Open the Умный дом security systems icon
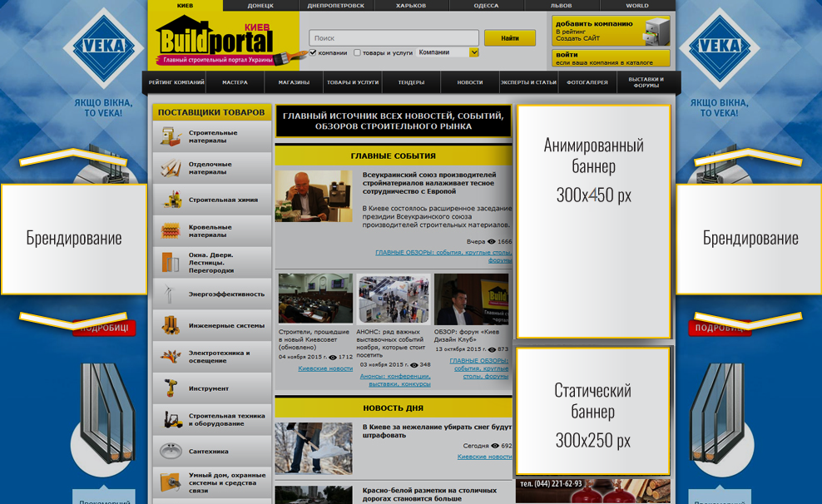 pyautogui.click(x=171, y=482)
